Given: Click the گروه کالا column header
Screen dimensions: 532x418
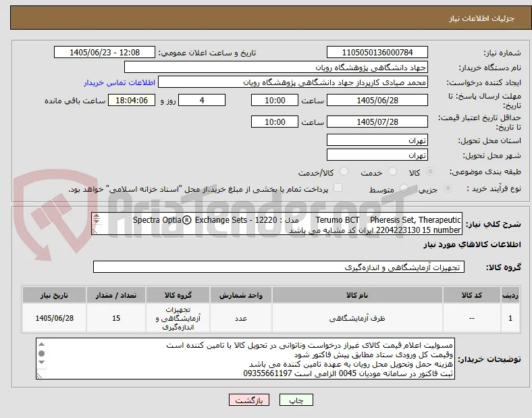Looking at the screenshot, I should tap(178, 295).
